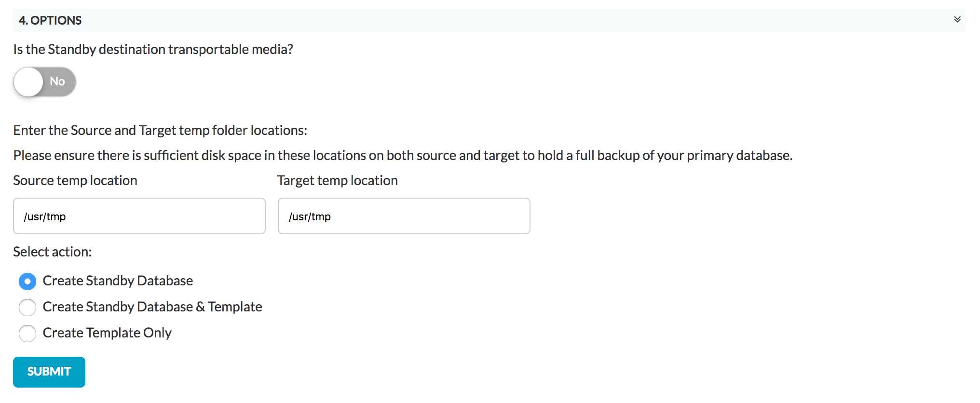
Task: Toggle the transportable media switch
Action: [44, 81]
